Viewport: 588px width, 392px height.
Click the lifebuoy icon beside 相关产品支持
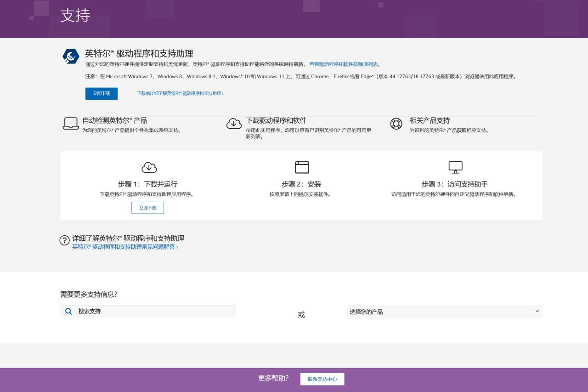(x=396, y=124)
